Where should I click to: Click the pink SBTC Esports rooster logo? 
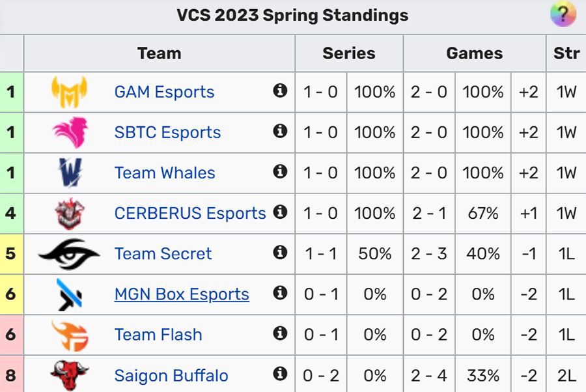click(70, 132)
